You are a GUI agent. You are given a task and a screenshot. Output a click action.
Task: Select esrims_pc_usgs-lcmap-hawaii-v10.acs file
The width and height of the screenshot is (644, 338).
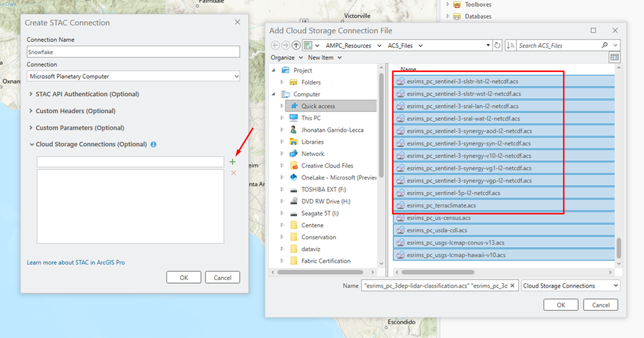coord(504,255)
